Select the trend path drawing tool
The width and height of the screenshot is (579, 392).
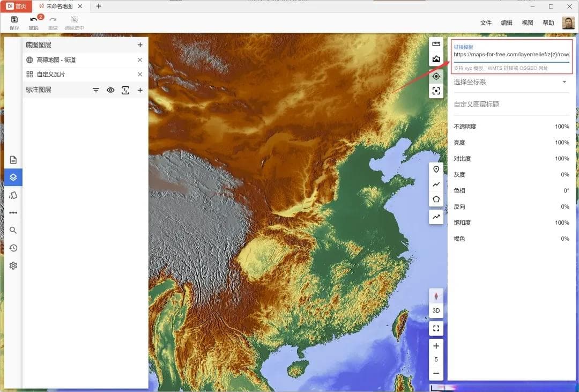pos(436,217)
